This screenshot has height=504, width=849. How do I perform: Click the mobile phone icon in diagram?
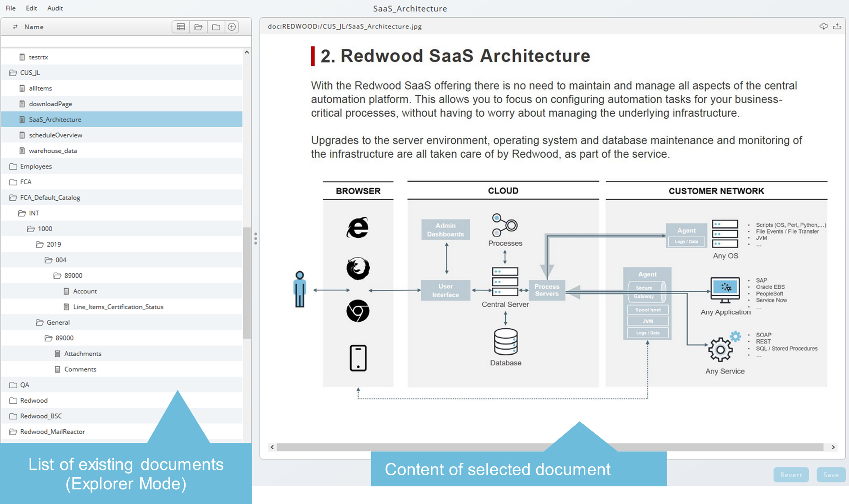point(358,358)
